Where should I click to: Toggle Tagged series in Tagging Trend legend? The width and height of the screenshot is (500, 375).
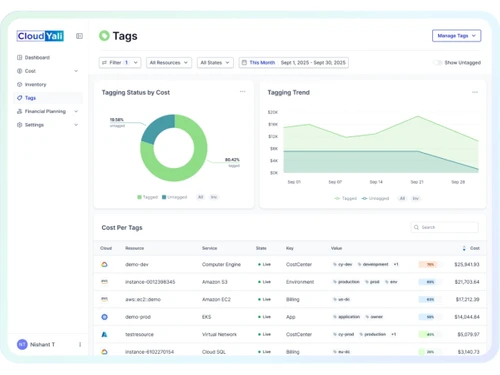pos(346,198)
